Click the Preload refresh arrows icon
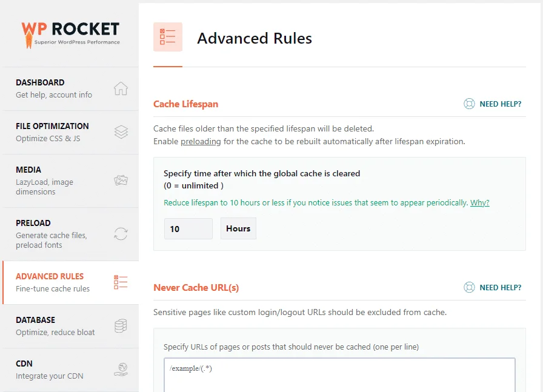The width and height of the screenshot is (543, 392). tap(121, 234)
